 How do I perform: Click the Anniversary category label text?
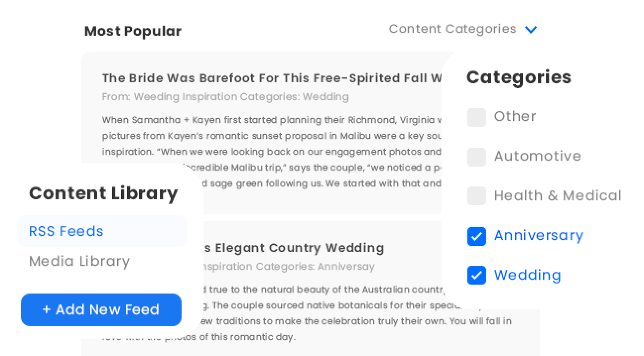539,236
